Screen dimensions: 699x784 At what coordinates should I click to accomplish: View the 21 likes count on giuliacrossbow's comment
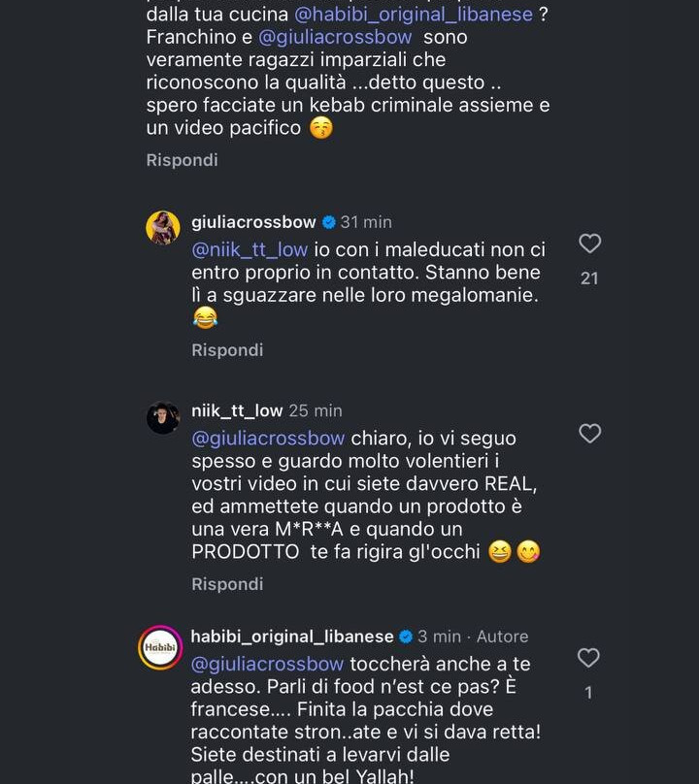click(589, 278)
